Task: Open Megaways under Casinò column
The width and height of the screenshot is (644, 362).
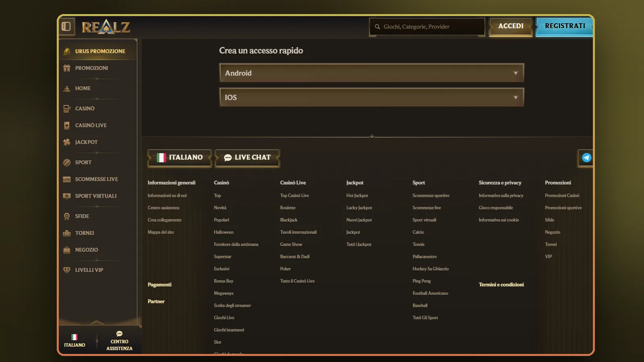Action: pyautogui.click(x=224, y=293)
